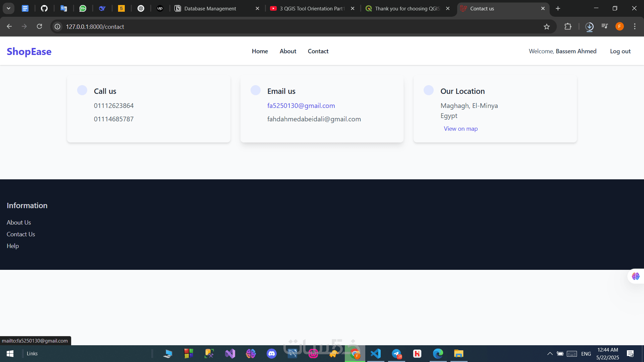
Task: Show hidden system tray icons
Action: [x=550, y=354]
